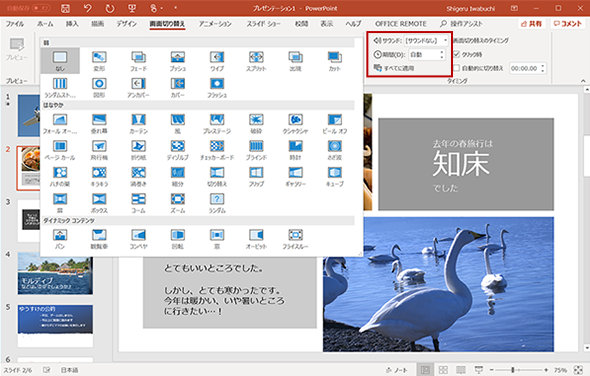Apply the ズーム (Zoom) transition

[x=178, y=202]
